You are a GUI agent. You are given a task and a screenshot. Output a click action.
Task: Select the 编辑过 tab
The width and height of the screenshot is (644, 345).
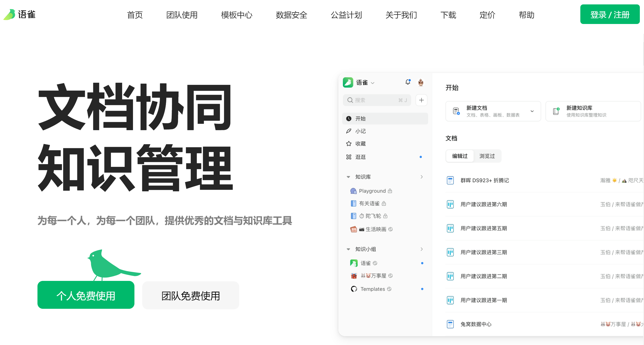(459, 155)
